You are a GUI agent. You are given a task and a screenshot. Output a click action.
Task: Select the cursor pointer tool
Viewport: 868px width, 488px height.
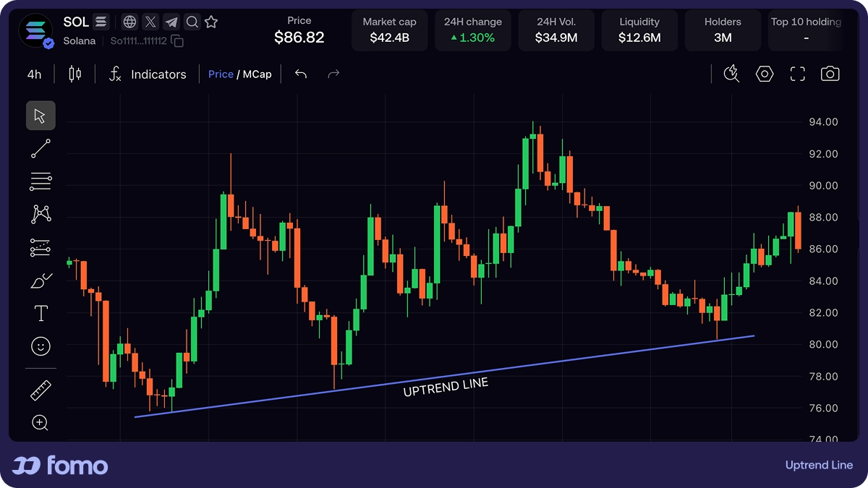point(41,116)
